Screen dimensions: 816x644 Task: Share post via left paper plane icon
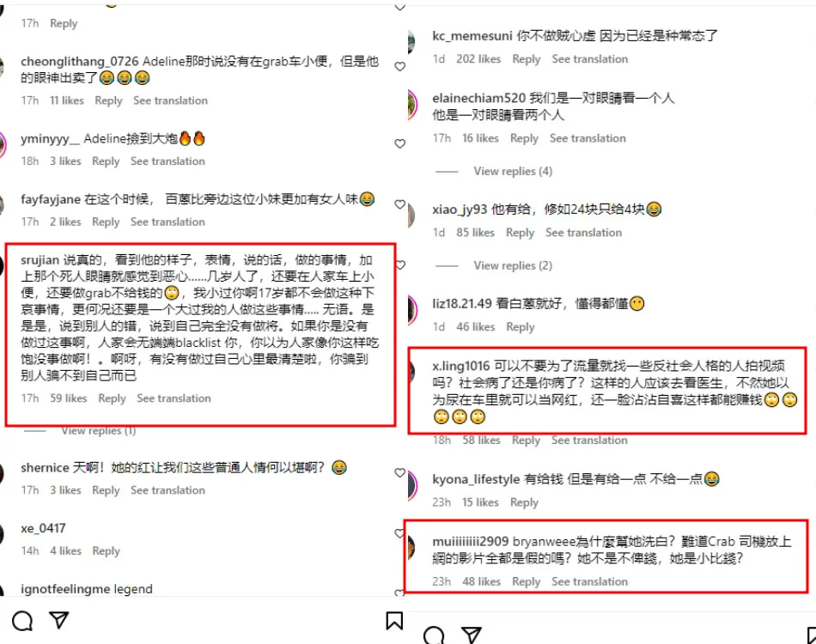(58, 620)
